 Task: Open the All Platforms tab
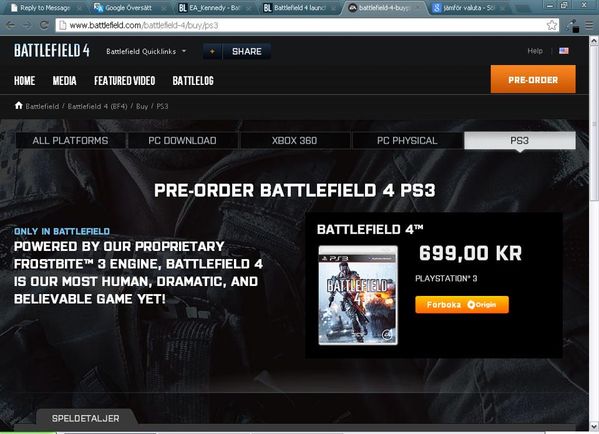[x=70, y=141]
